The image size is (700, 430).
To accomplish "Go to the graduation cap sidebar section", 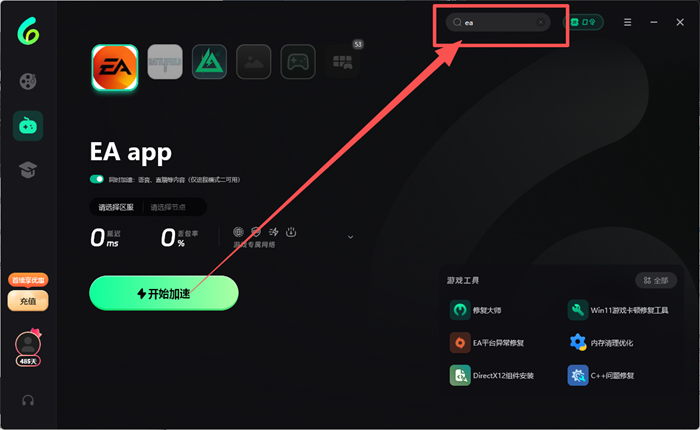I will (x=28, y=170).
